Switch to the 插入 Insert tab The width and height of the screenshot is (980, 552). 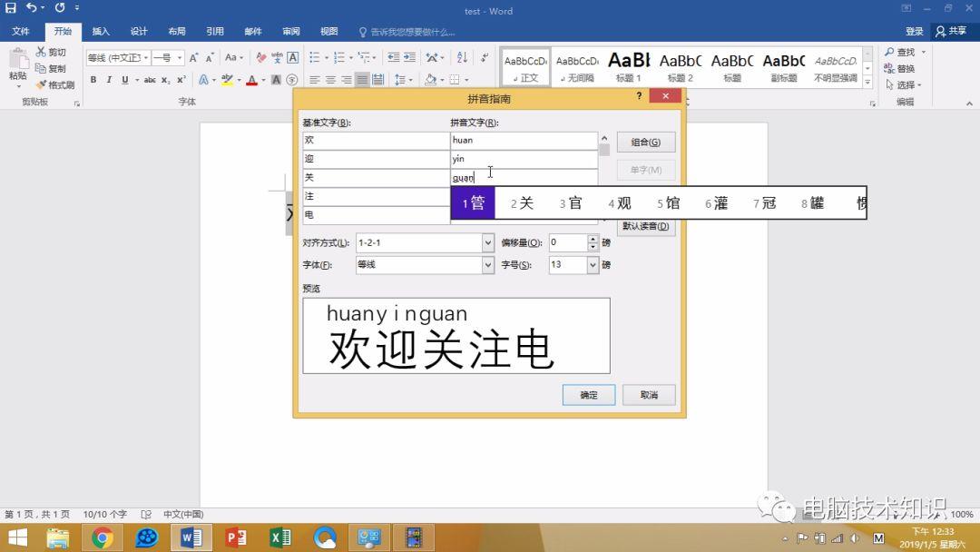pyautogui.click(x=101, y=31)
